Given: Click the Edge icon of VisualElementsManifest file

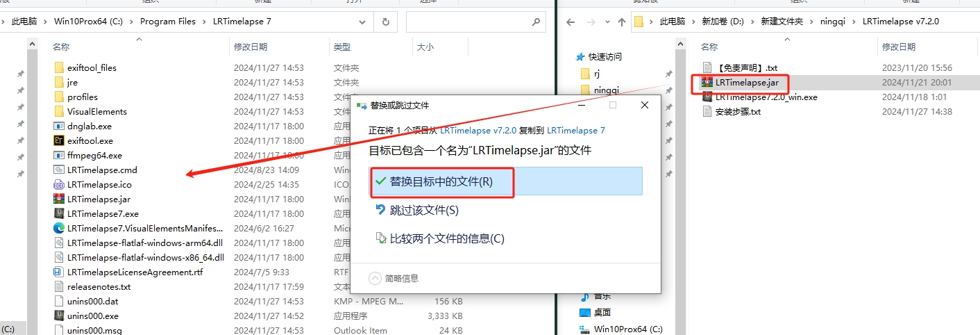Looking at the screenshot, I should pos(59,228).
